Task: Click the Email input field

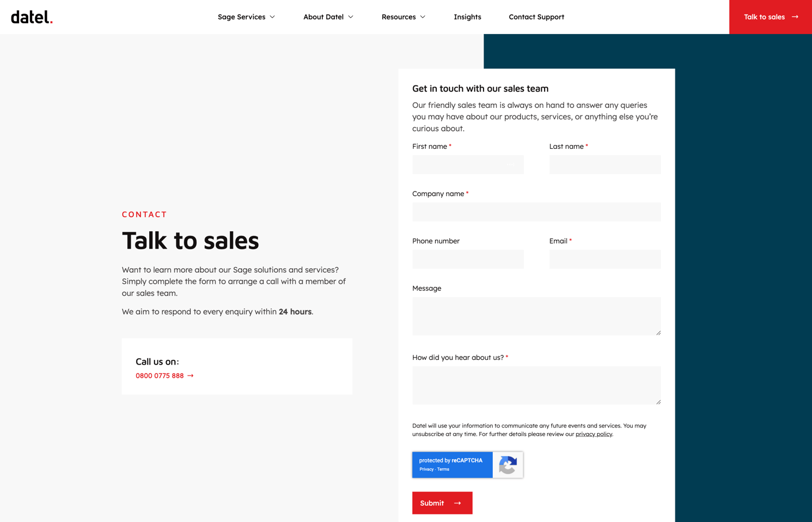Action: click(x=605, y=259)
